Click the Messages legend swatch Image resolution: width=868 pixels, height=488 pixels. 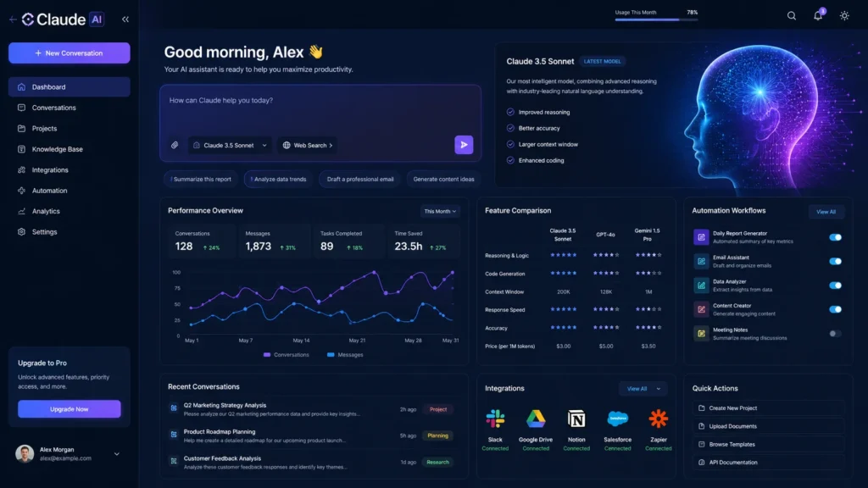[x=331, y=355]
